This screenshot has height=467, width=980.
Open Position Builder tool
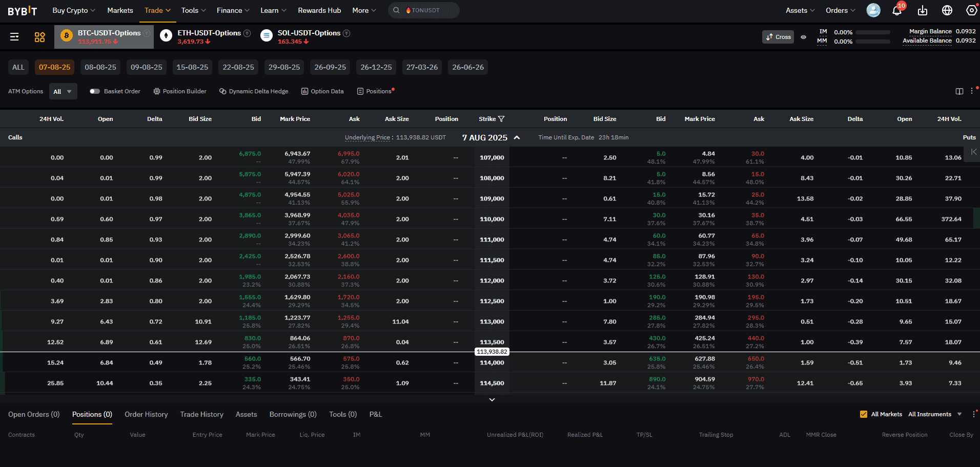pos(180,91)
